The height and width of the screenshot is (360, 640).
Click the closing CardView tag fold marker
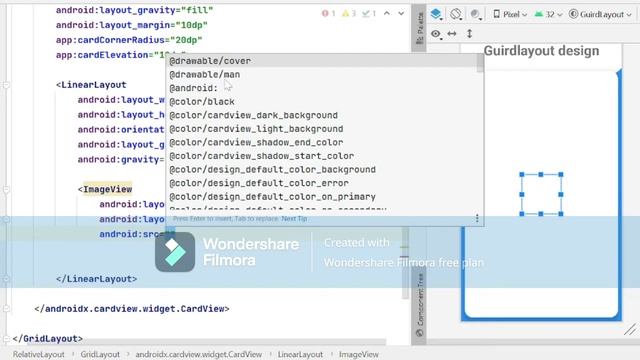(6, 309)
